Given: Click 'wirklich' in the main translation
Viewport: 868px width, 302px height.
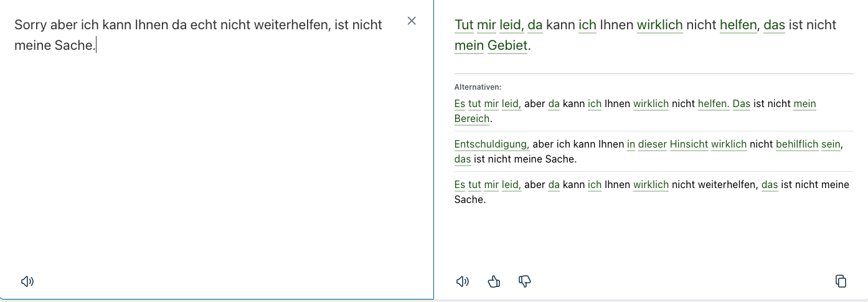Looking at the screenshot, I should point(660,25).
